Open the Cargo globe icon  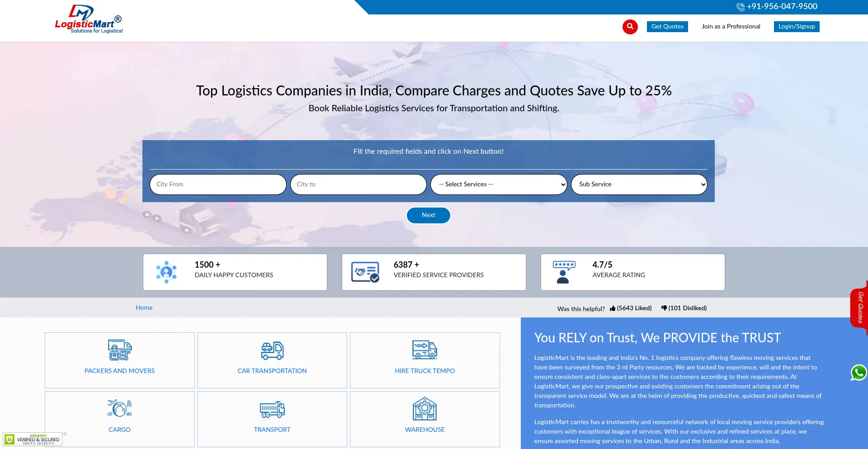coord(119,408)
